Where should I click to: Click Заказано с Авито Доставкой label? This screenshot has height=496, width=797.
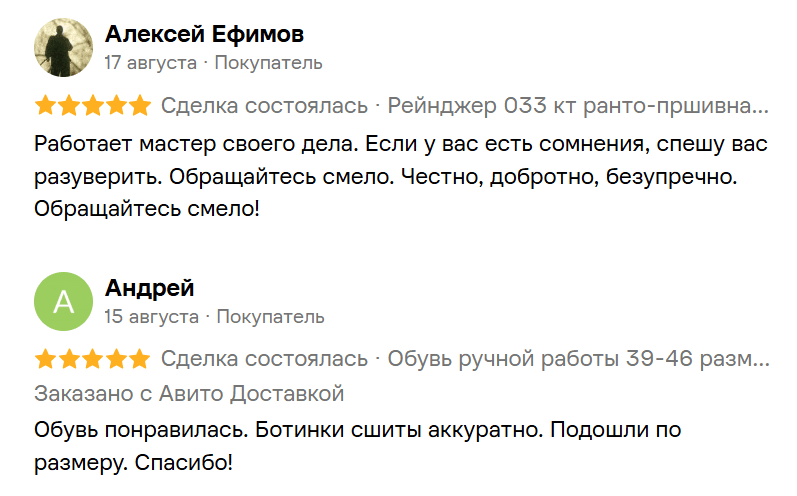pyautogui.click(x=189, y=394)
